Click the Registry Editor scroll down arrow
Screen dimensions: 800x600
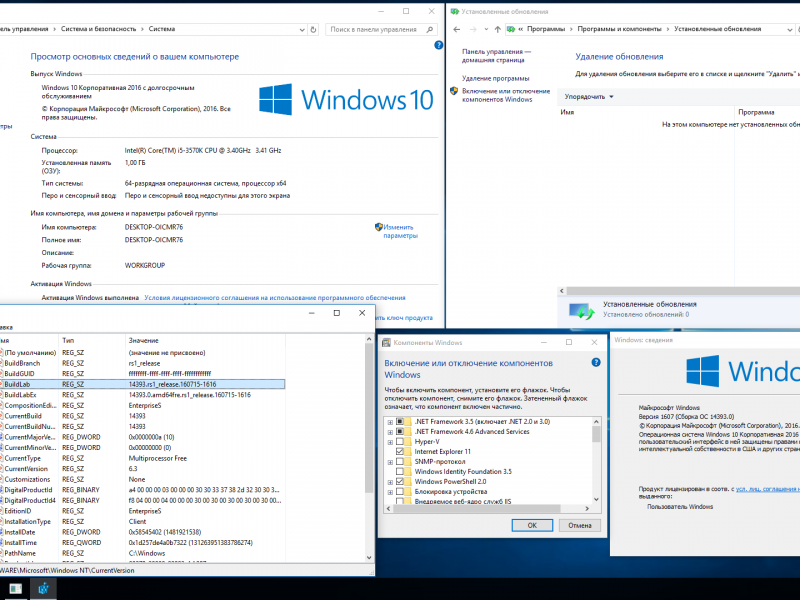[x=369, y=558]
